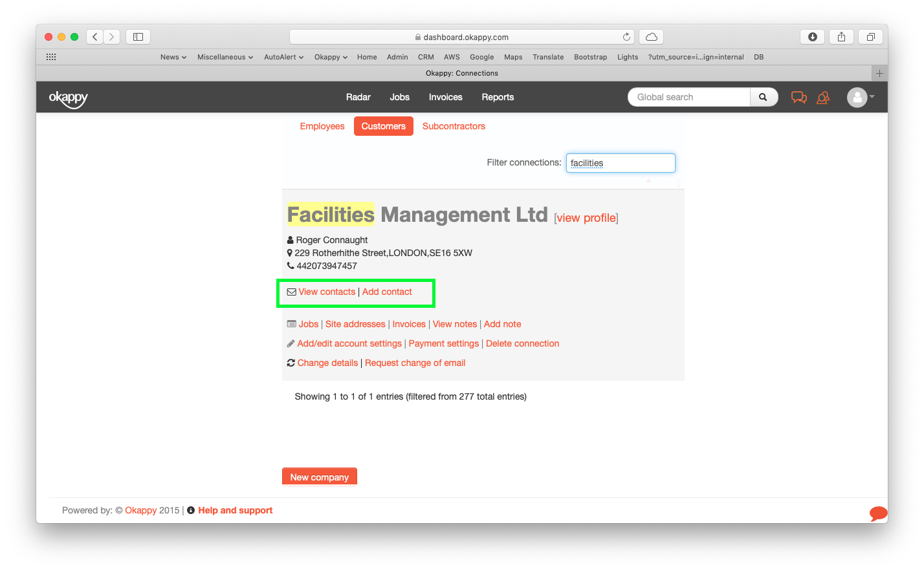Open Help and support link
This screenshot has width=924, height=571.
pos(236,510)
